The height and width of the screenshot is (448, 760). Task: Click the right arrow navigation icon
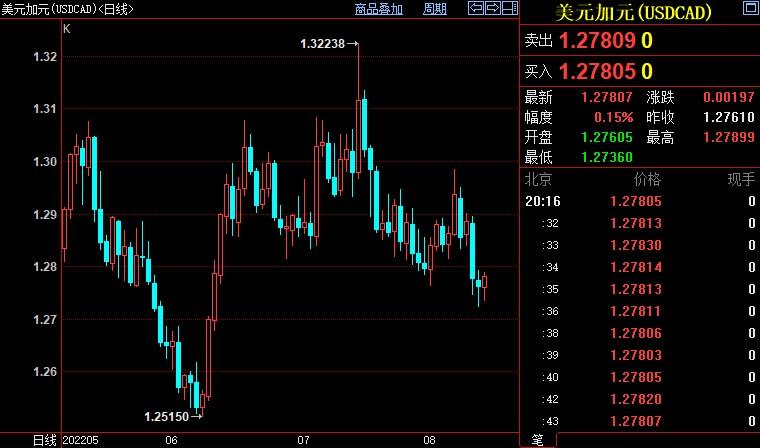pos(492,9)
